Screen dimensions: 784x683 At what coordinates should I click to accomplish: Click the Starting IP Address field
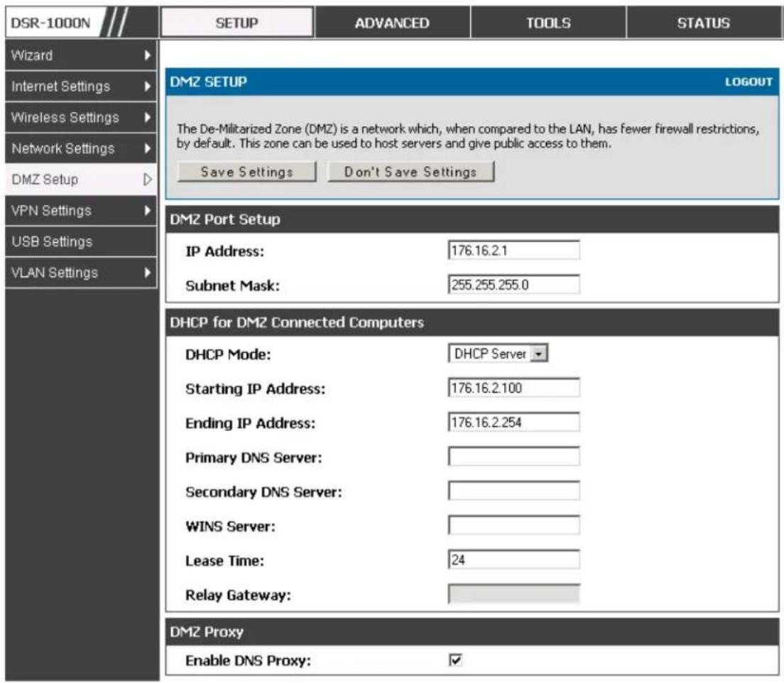click(x=514, y=388)
